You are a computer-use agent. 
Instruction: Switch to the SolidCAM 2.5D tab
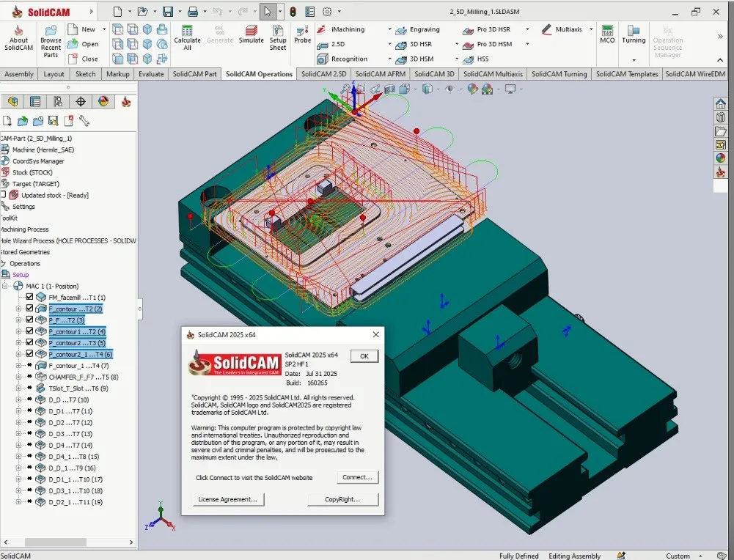[323, 74]
